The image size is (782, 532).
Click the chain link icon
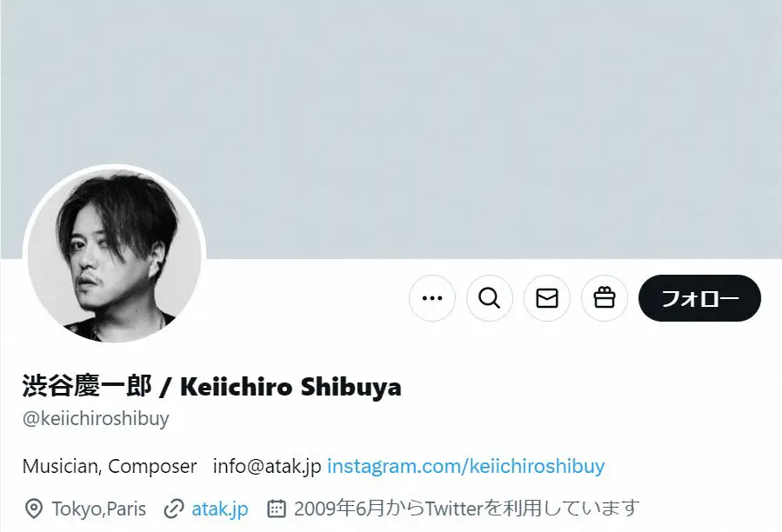point(174,509)
